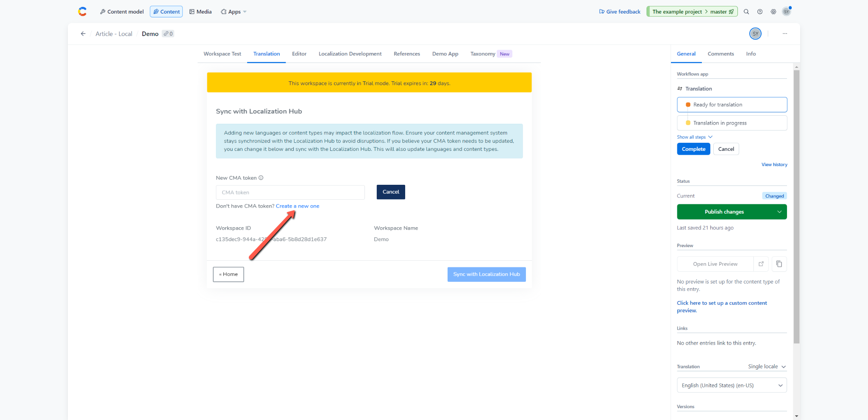This screenshot has width=868, height=420.
Task: Copy the live preview URL icon
Action: click(x=779, y=264)
